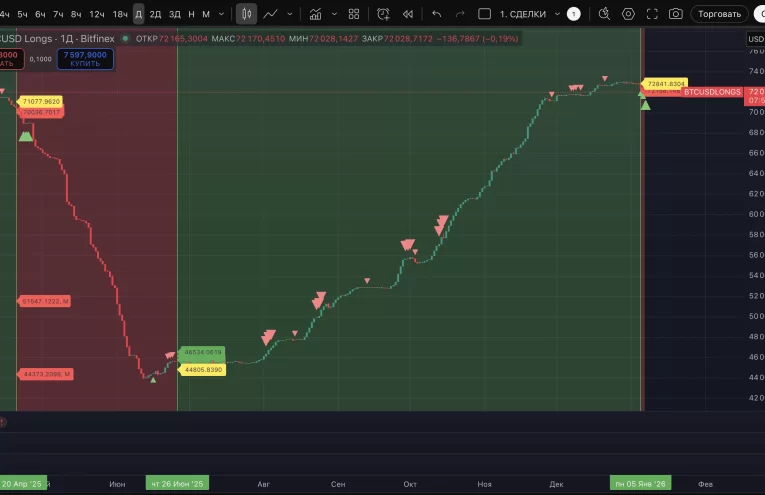Switch chart to fullscreen mode
Viewport: 765px width, 495px height.
click(x=652, y=14)
